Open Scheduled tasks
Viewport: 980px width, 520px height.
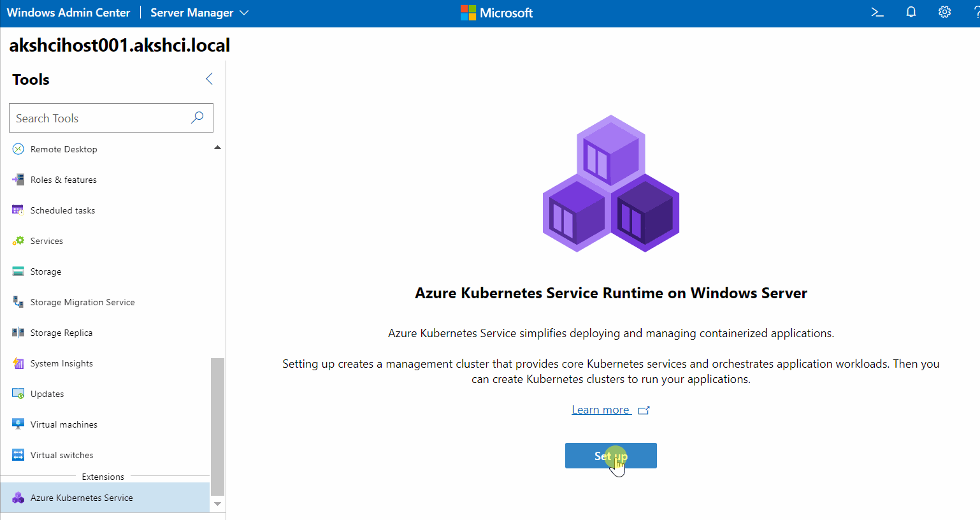tap(62, 210)
